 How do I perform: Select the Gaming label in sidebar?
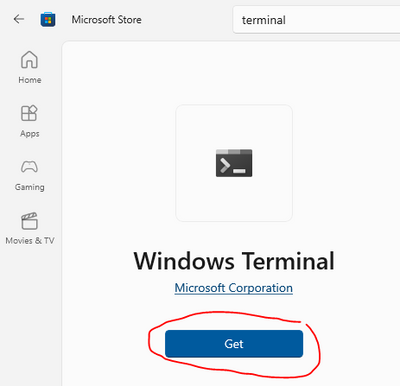[x=30, y=187]
